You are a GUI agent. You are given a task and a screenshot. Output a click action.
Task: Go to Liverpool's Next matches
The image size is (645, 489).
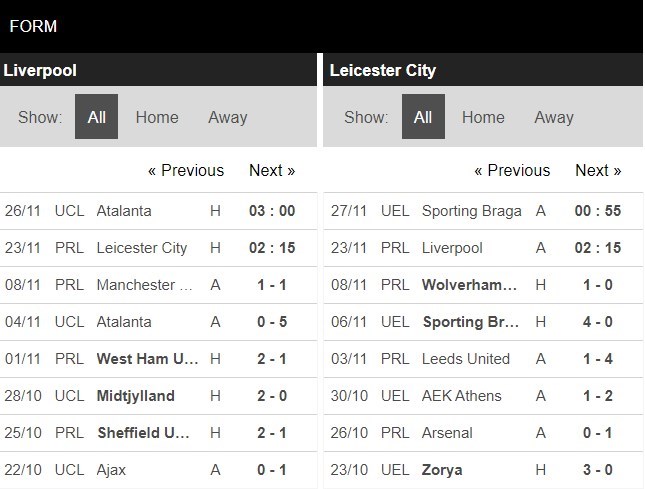[272, 170]
